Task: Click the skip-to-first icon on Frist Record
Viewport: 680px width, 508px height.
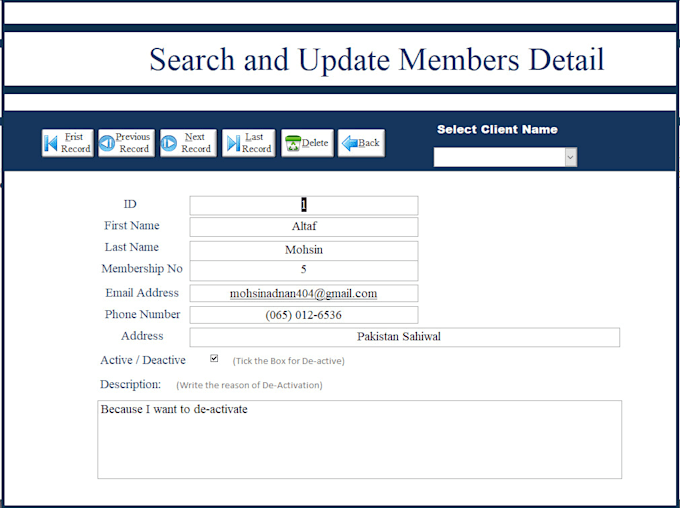Action: pos(51,143)
